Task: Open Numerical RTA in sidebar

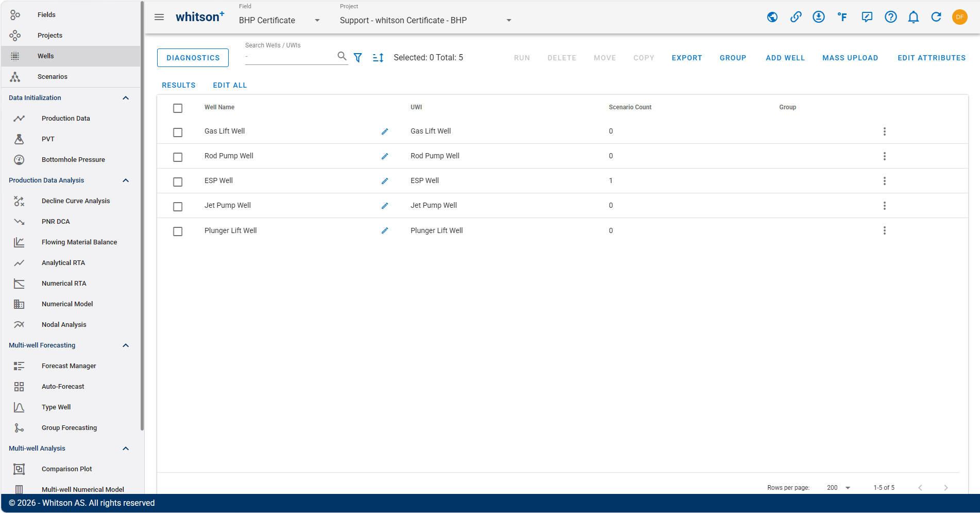Action: (71, 284)
